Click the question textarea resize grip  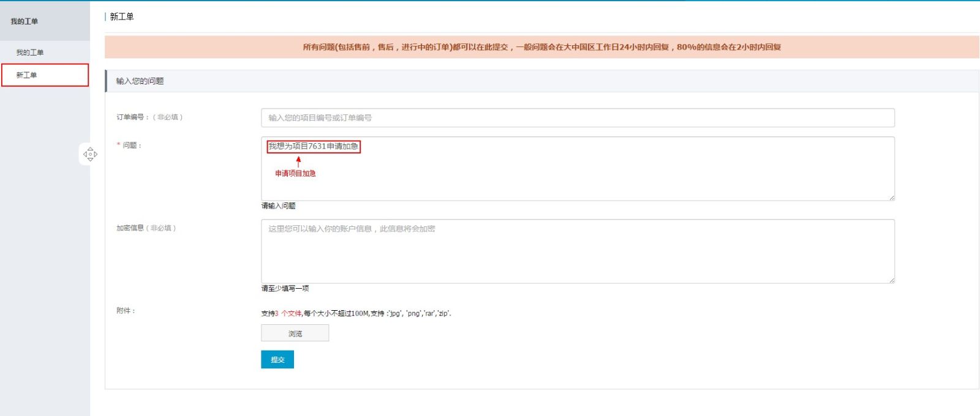click(891, 198)
